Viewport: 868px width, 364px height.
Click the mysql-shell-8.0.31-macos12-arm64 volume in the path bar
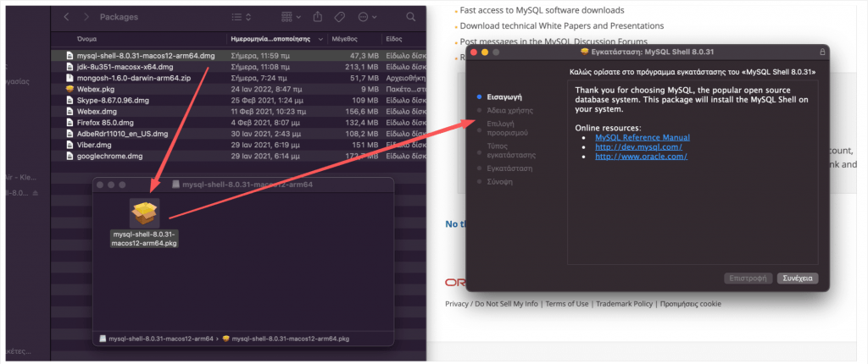[x=157, y=339]
